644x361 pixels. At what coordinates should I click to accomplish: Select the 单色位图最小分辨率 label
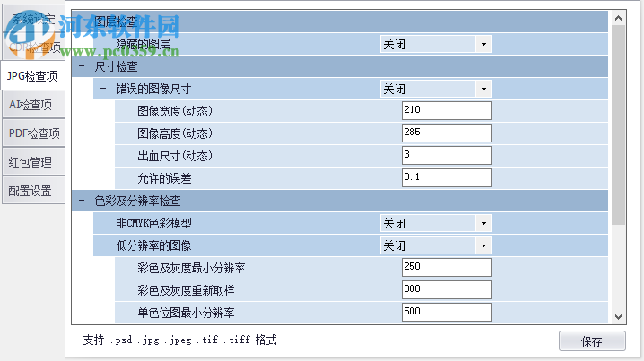coord(186,313)
